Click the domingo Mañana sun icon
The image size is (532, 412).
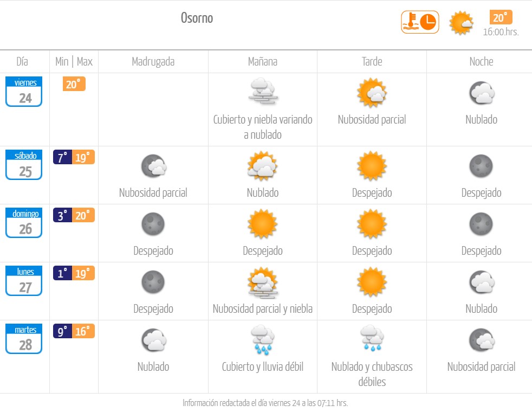pyautogui.click(x=263, y=224)
